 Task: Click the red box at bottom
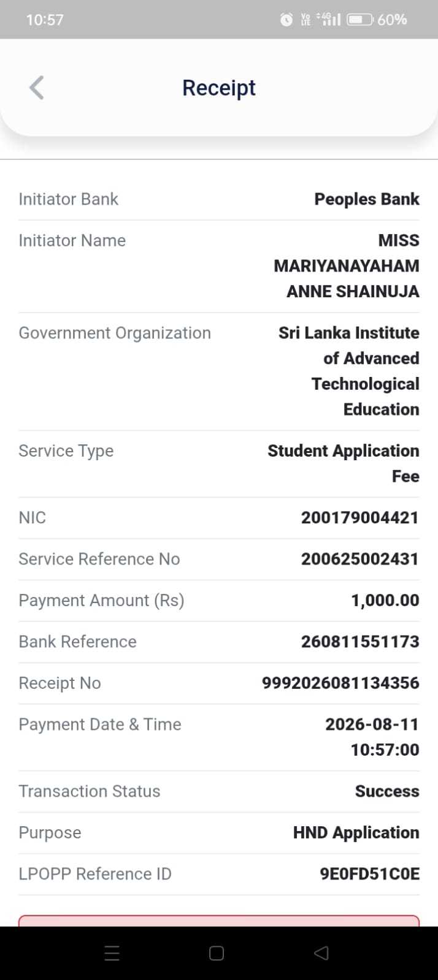click(x=219, y=921)
